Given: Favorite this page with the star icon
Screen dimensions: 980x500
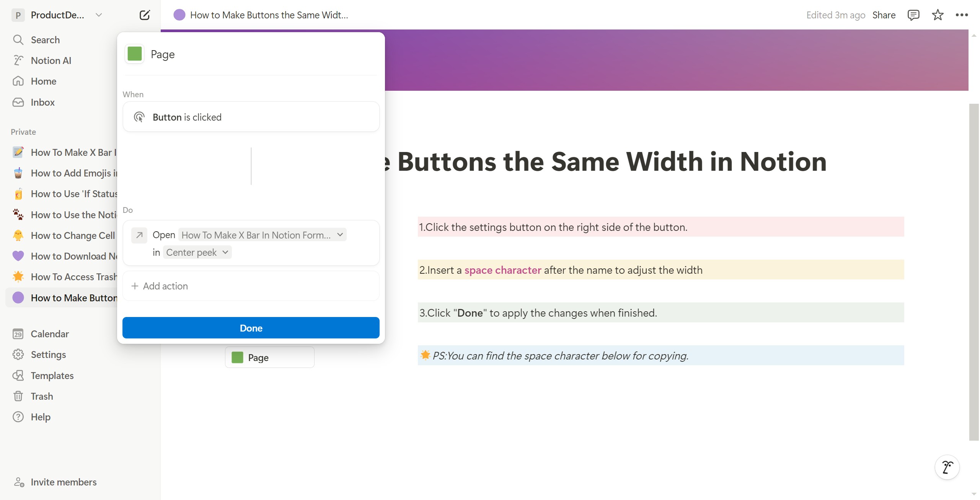Looking at the screenshot, I should (x=938, y=15).
